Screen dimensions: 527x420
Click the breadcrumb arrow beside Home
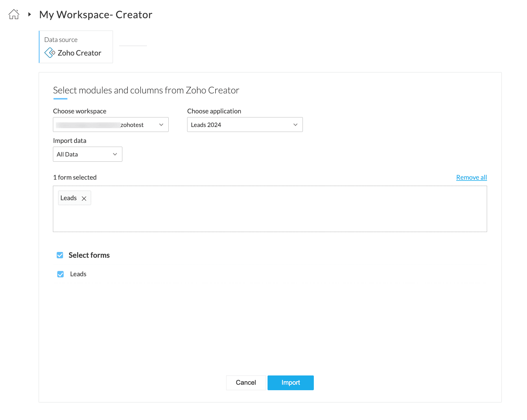(x=30, y=14)
